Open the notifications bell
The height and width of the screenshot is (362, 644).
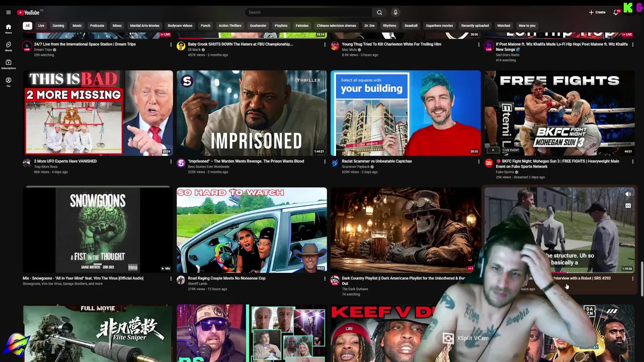616,12
